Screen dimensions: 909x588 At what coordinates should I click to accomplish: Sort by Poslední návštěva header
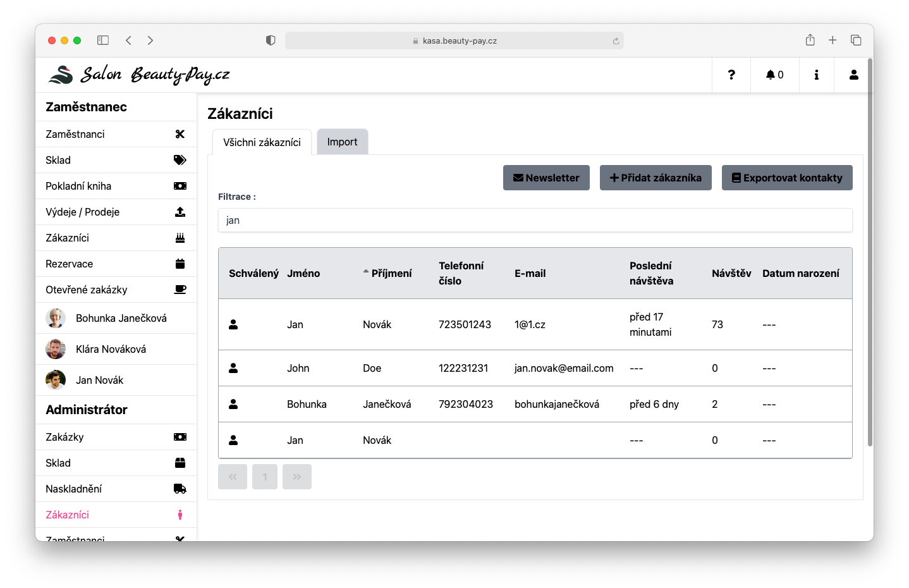pyautogui.click(x=651, y=273)
